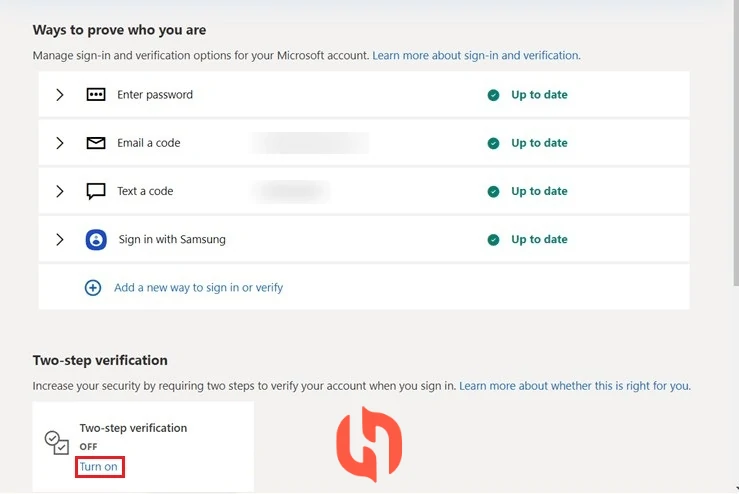Click the Text a code label
The image size is (739, 494).
(x=145, y=191)
